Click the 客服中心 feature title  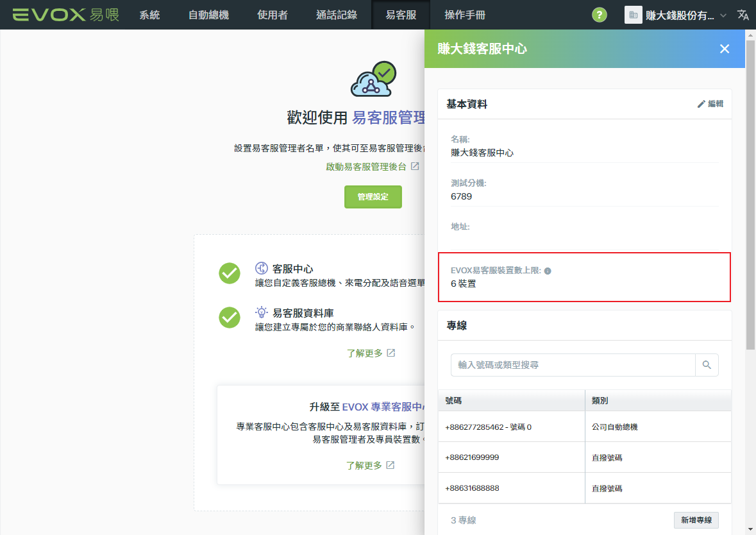pos(292,269)
